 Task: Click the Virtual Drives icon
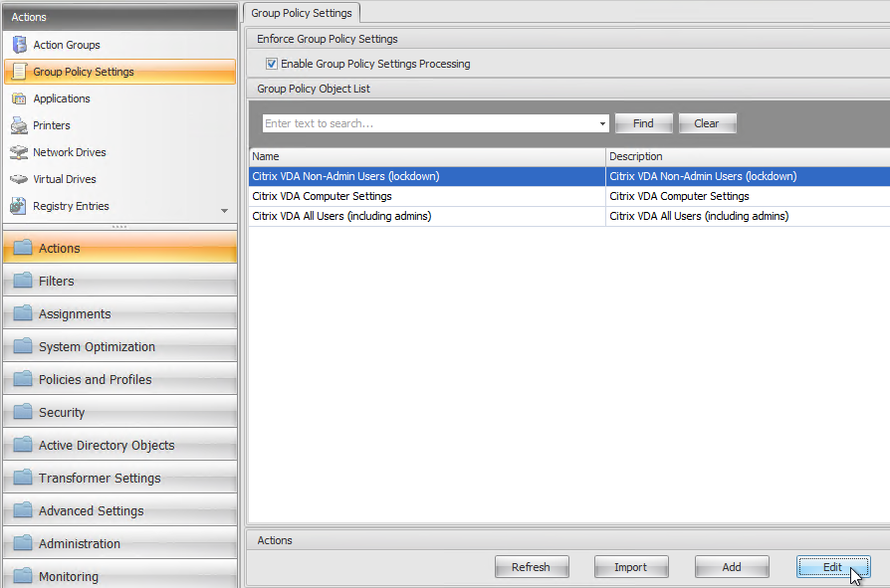click(x=19, y=179)
